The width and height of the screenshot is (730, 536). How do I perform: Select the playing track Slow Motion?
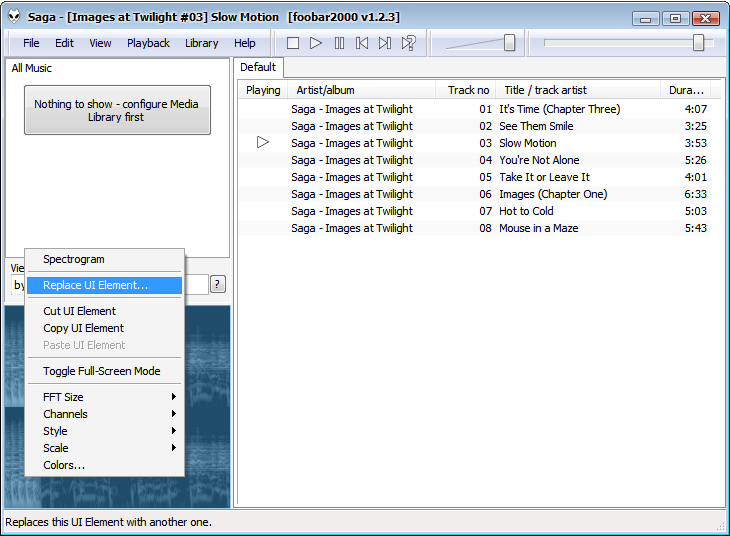pos(475,143)
